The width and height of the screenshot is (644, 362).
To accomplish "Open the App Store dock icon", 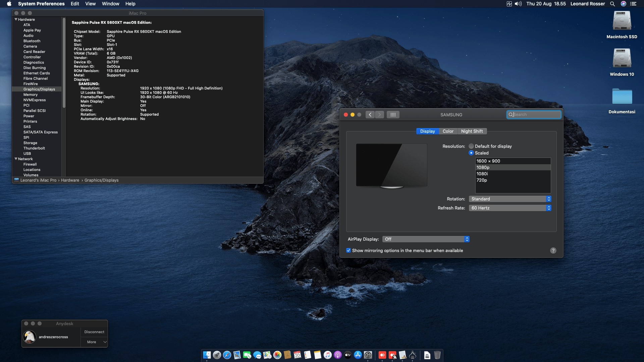I will click(x=358, y=355).
